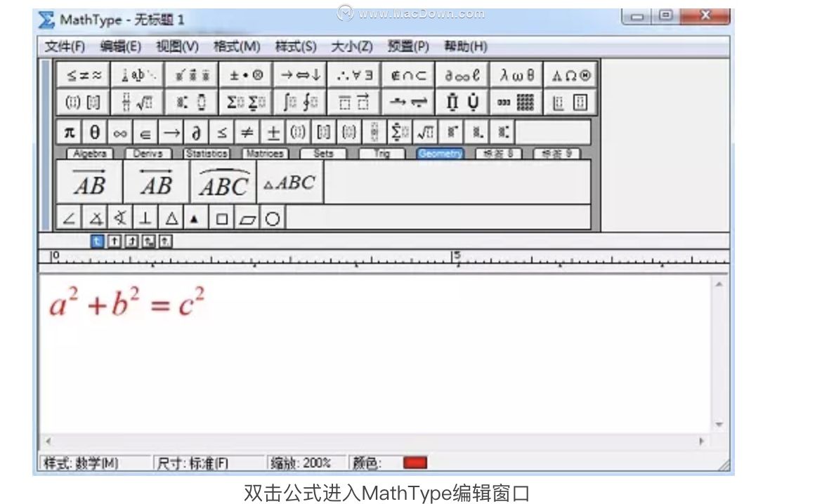Screen dimensions: 822x504
Task: Select the second tab stop type button
Action: 115,241
